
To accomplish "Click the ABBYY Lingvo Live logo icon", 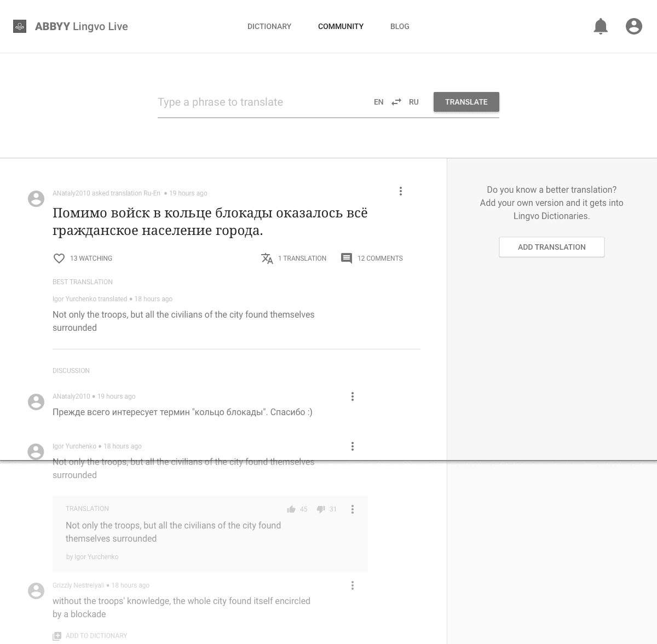I will click(x=20, y=26).
